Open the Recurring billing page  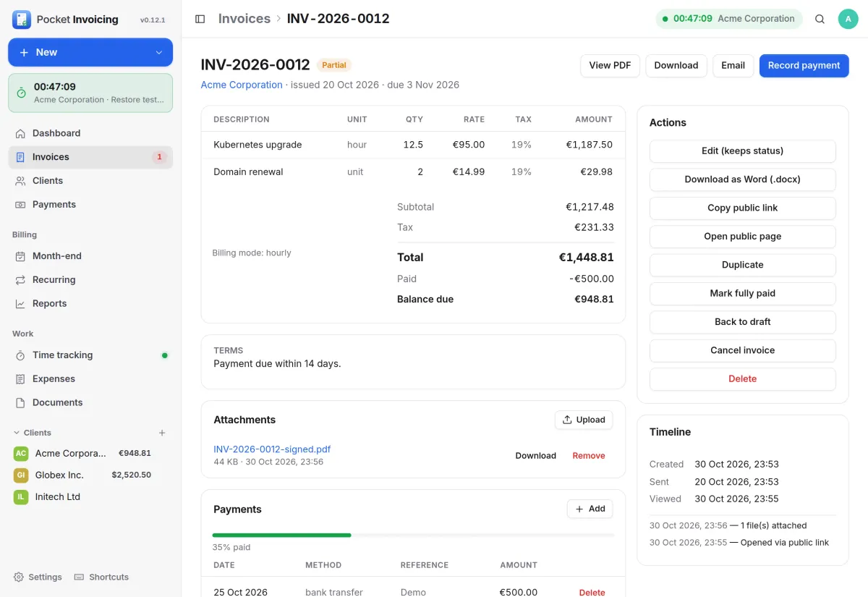click(x=90, y=280)
